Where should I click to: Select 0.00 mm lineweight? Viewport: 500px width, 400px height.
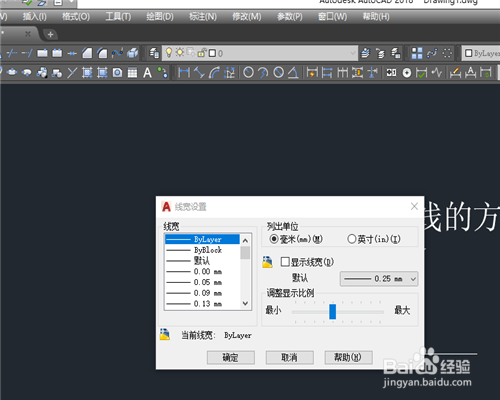tap(202, 271)
